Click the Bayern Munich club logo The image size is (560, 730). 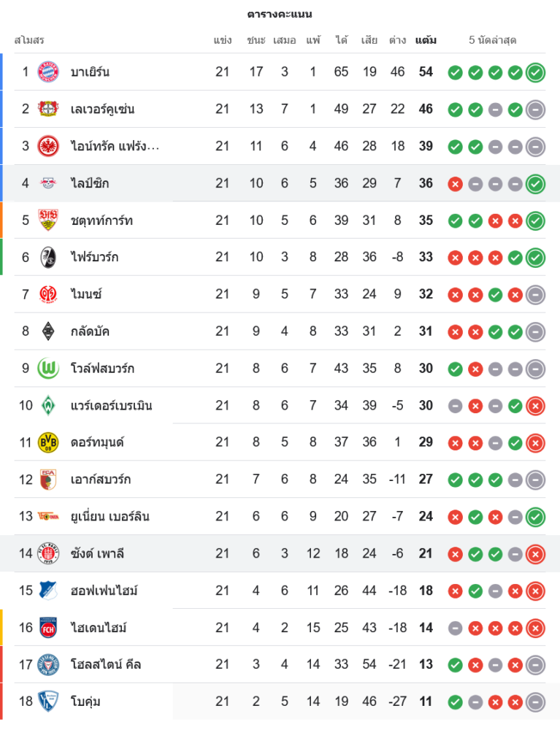[x=47, y=72]
